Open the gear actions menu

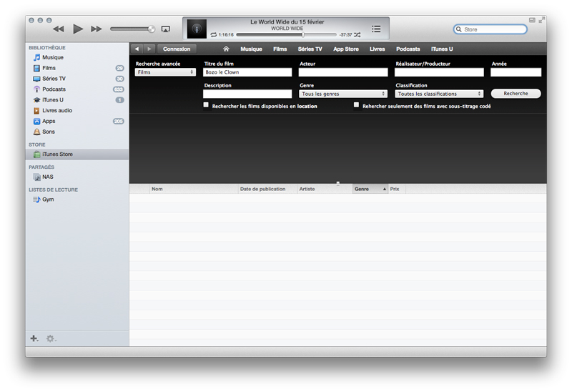click(x=51, y=339)
